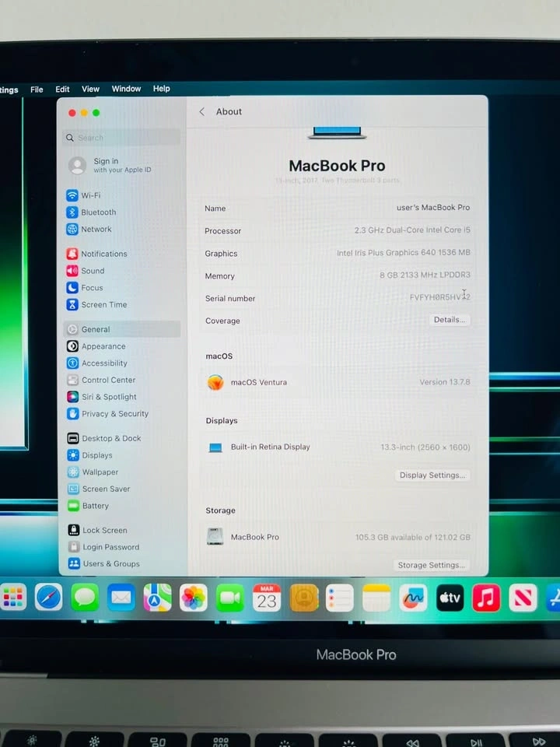
Task: Open Battery settings in sidebar
Action: pos(95,506)
